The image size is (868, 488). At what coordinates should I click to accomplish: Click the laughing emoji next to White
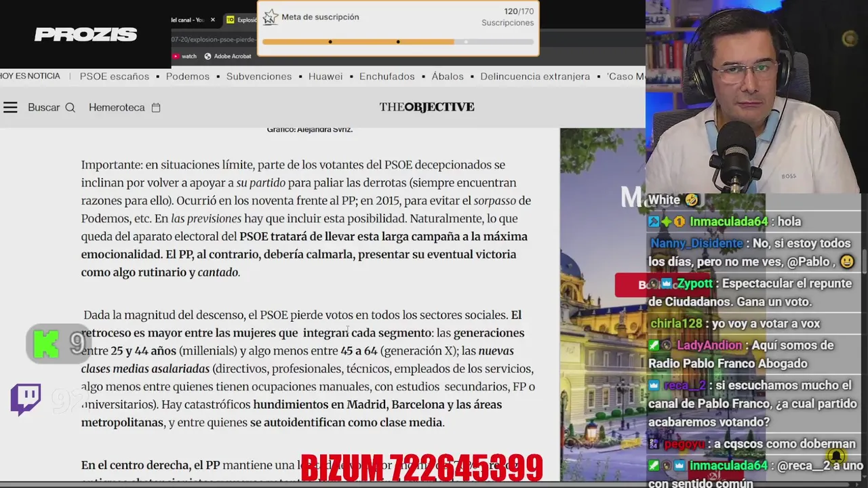tap(692, 200)
